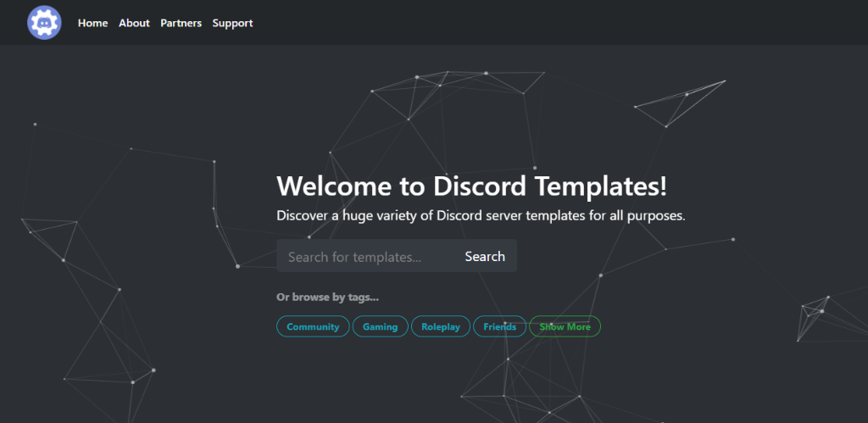Click the Discord Templates gear logo
The width and height of the screenshot is (868, 423).
(x=44, y=23)
